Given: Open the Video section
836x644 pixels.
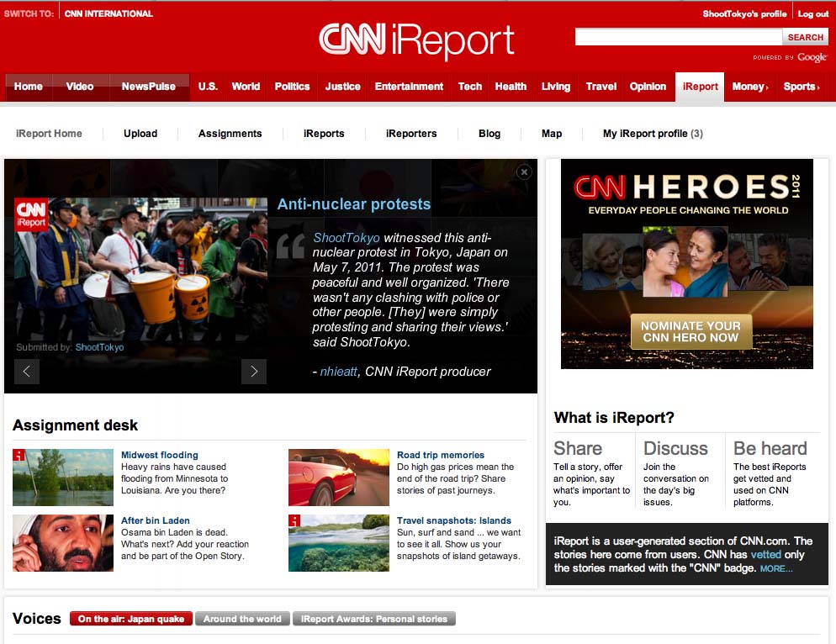Looking at the screenshot, I should (x=80, y=87).
